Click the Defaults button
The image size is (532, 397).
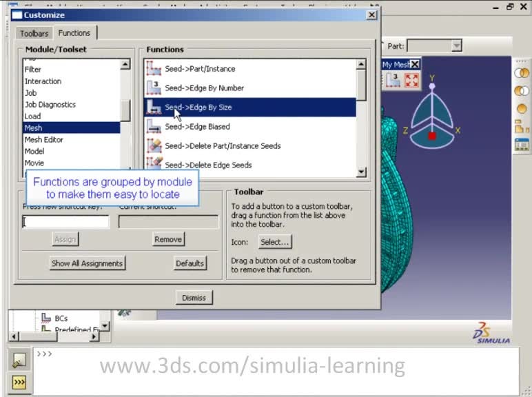(190, 263)
